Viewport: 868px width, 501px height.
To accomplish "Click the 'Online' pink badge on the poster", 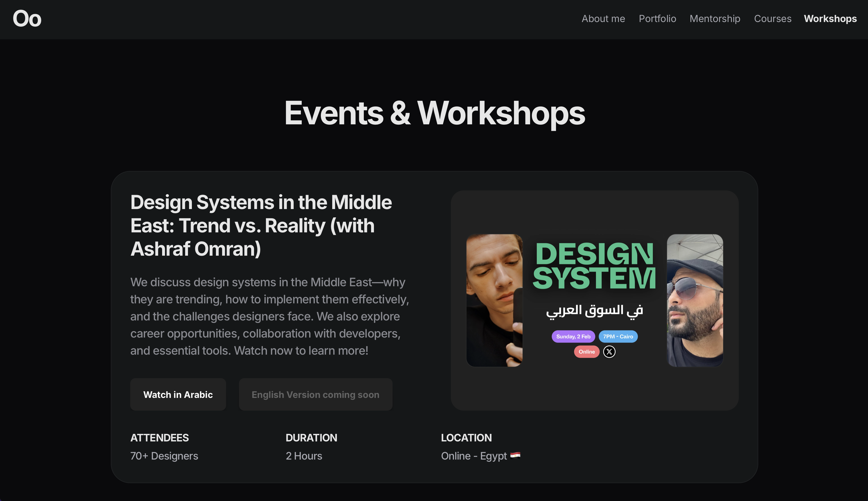I will click(586, 351).
